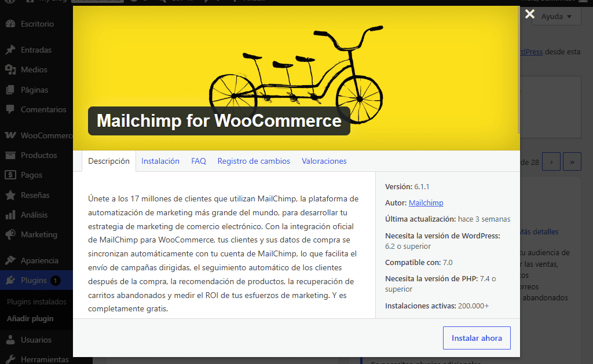Viewport: 593px width, 364px height.
Task: Open the Medios media library icon
Action: [x=10, y=69]
